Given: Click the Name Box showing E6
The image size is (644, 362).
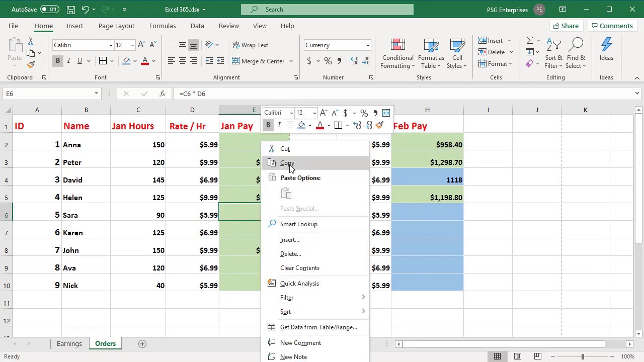Looking at the screenshot, I should (48, 94).
